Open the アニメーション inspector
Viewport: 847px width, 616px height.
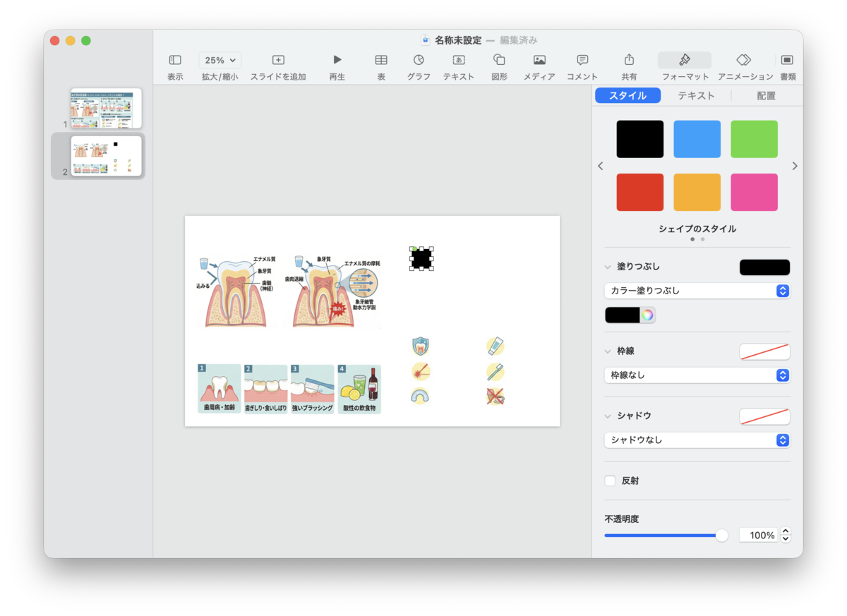pos(744,61)
